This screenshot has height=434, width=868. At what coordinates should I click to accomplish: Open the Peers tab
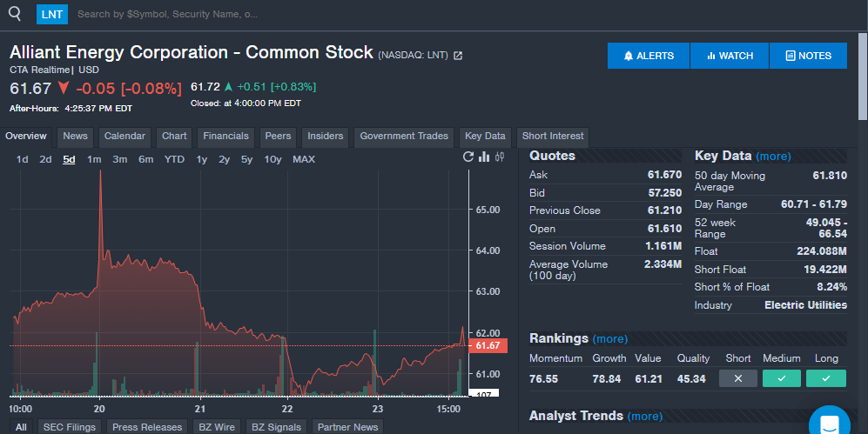[278, 137]
